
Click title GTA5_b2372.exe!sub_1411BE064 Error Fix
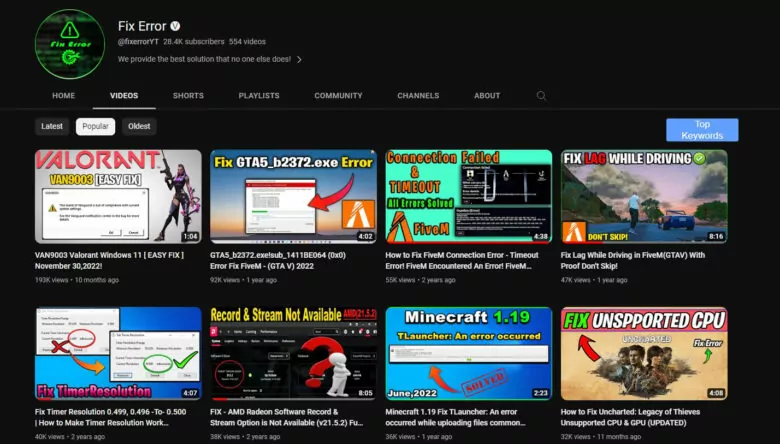click(x=278, y=261)
